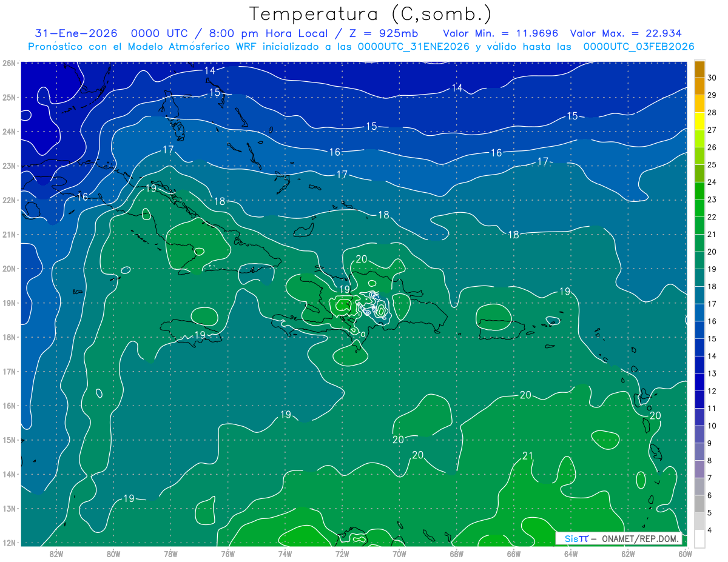Click the '30' label on the color bar
Viewport: 728px width, 562px height.
(x=712, y=78)
